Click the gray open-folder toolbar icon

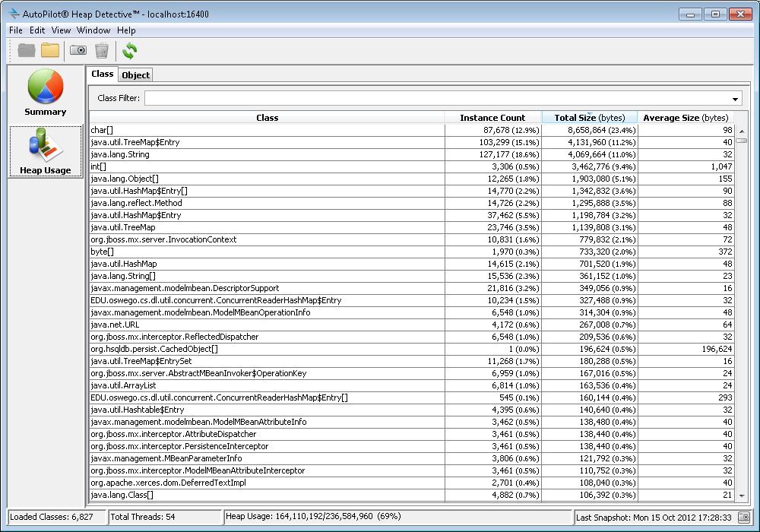click(27, 50)
